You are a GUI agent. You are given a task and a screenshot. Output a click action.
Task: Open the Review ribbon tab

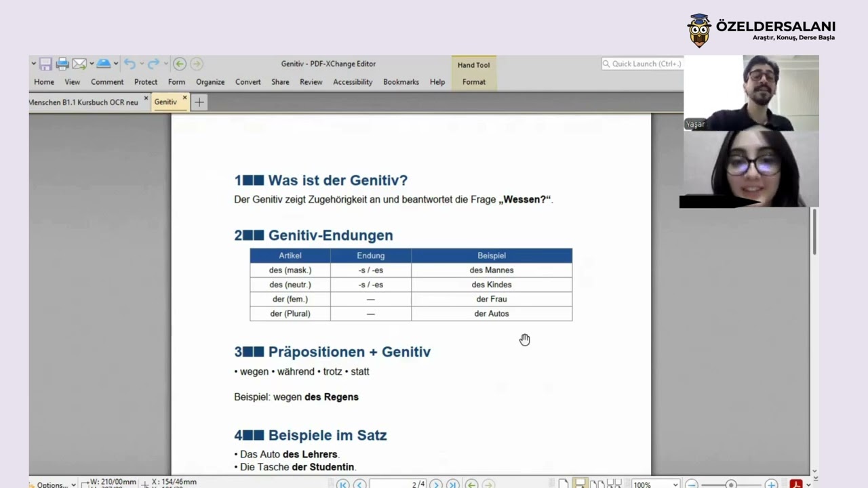[311, 82]
